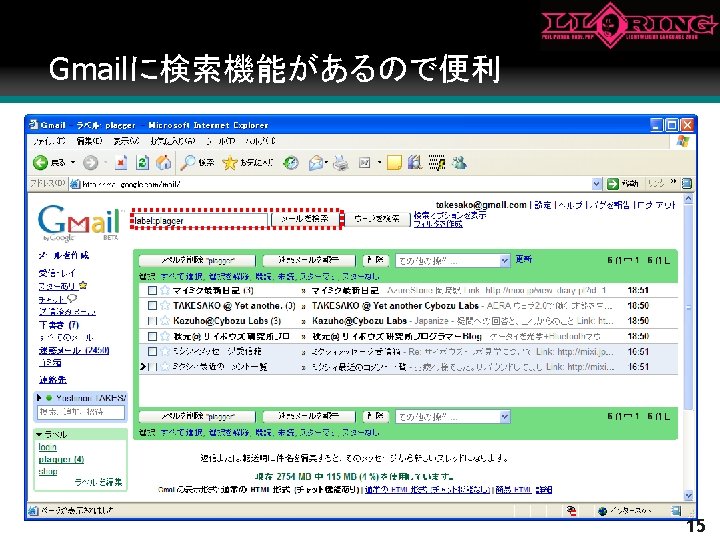
Task: Click the Messenger people toolbar icon
Action: 459,163
